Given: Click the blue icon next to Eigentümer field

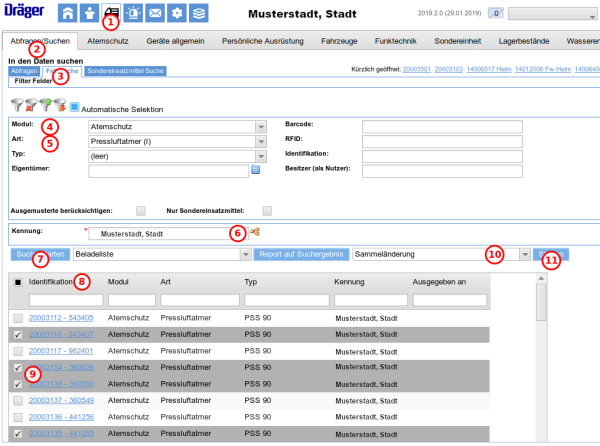Looking at the screenshot, I should (x=255, y=171).
